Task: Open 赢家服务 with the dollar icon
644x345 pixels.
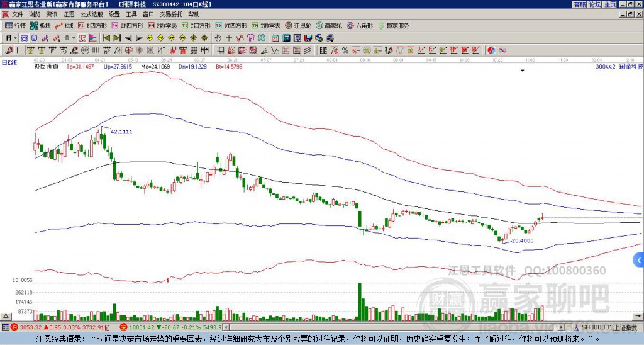Action: [x=394, y=25]
